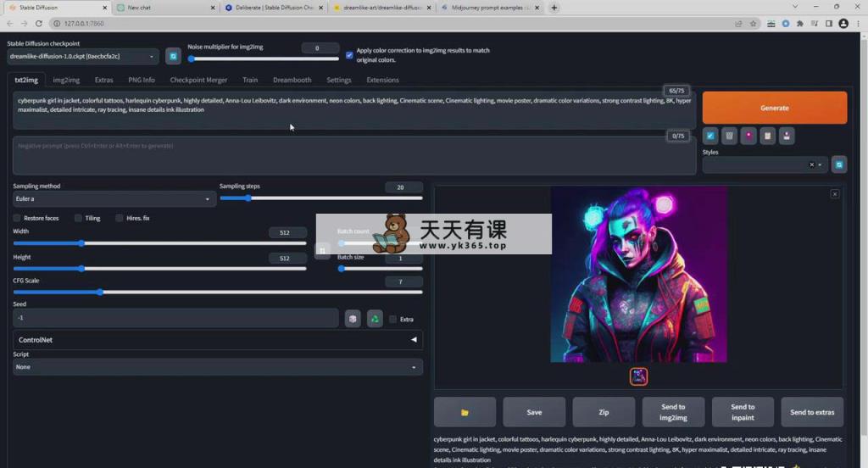
Task: Open Chrome tab search chevron
Action: tap(795, 7)
